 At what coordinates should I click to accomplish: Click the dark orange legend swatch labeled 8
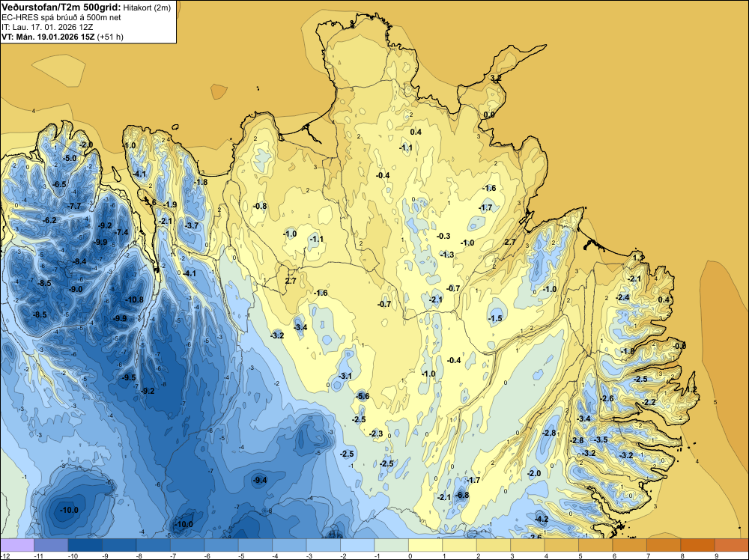click(x=697, y=545)
